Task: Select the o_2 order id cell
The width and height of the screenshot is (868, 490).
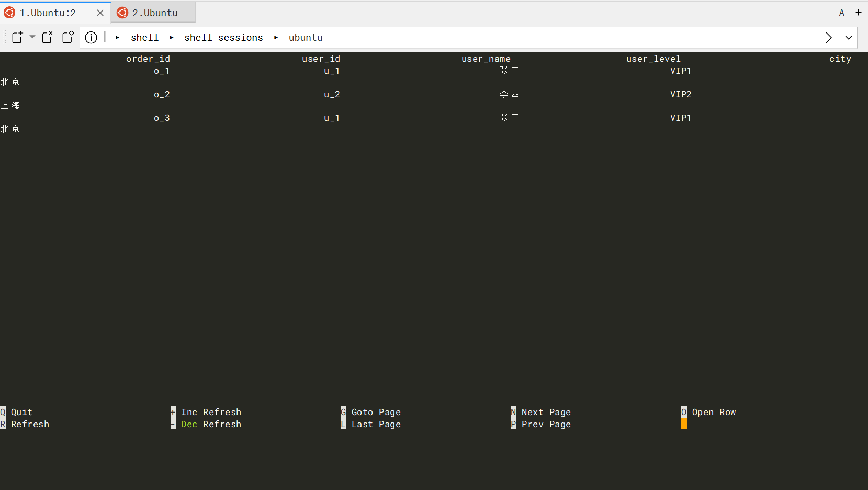Action: (x=162, y=94)
